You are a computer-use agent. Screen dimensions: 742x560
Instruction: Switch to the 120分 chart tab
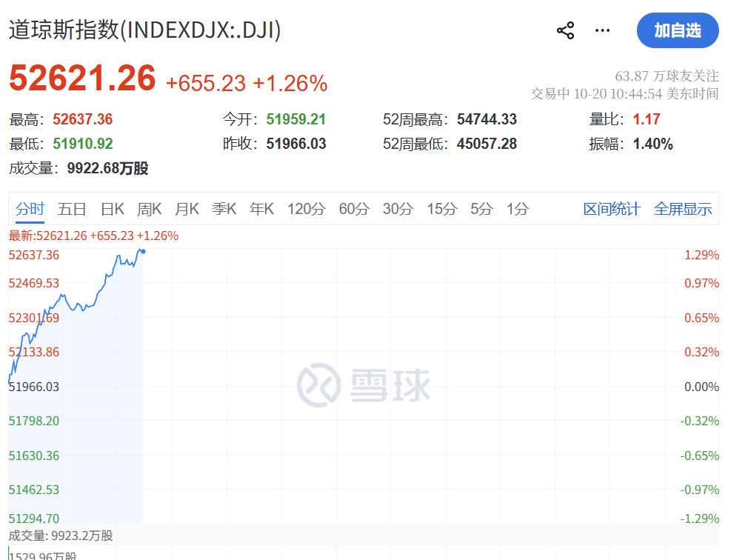click(x=306, y=209)
